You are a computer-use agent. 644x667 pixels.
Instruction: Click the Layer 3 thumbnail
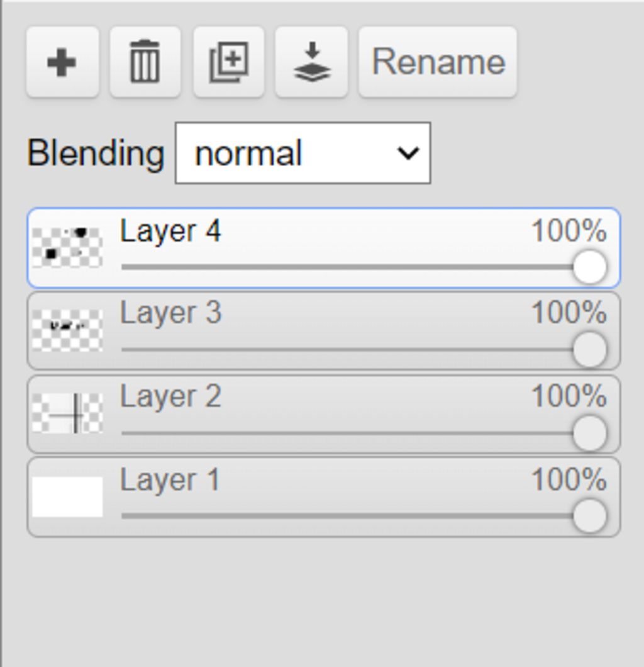tap(67, 330)
